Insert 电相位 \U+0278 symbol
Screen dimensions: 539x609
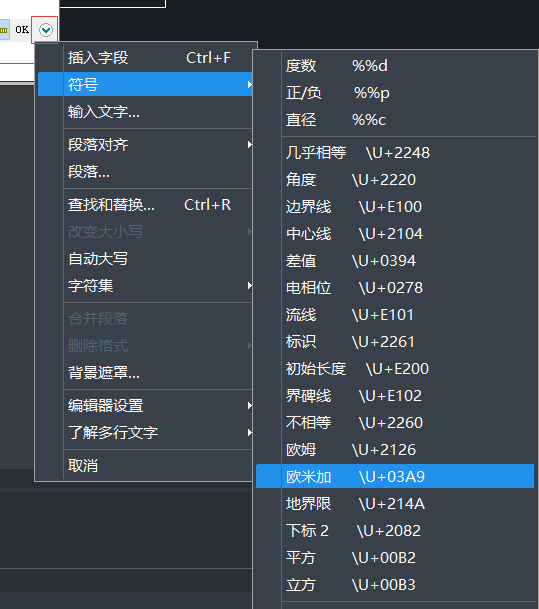[x=395, y=287]
